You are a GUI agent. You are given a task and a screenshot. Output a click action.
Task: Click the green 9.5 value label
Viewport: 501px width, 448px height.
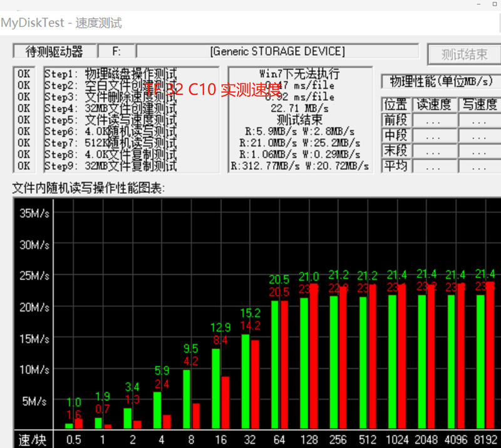point(191,348)
